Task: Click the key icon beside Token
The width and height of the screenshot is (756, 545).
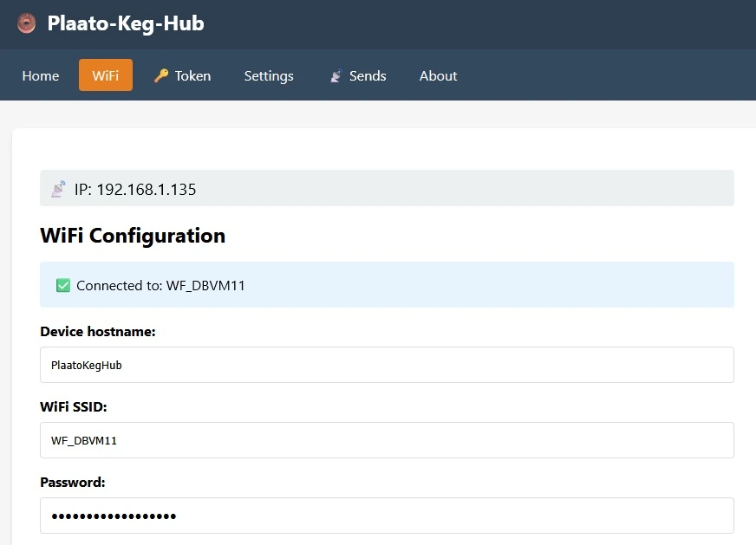Action: coord(161,76)
